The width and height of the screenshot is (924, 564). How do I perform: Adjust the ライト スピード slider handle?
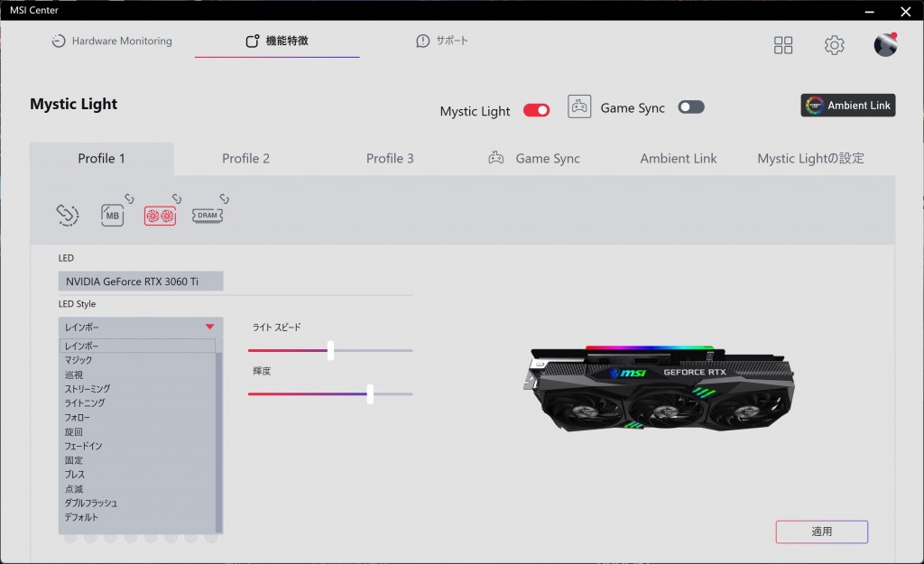[x=330, y=350]
